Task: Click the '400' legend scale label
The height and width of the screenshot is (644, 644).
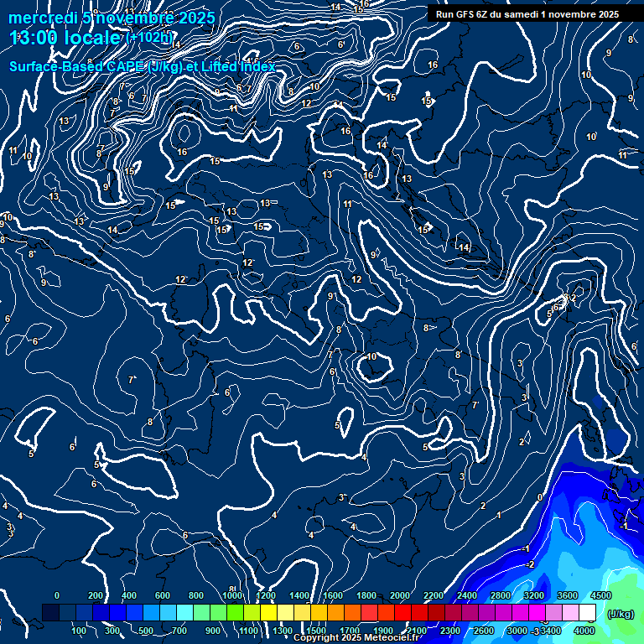Action: [129, 595]
